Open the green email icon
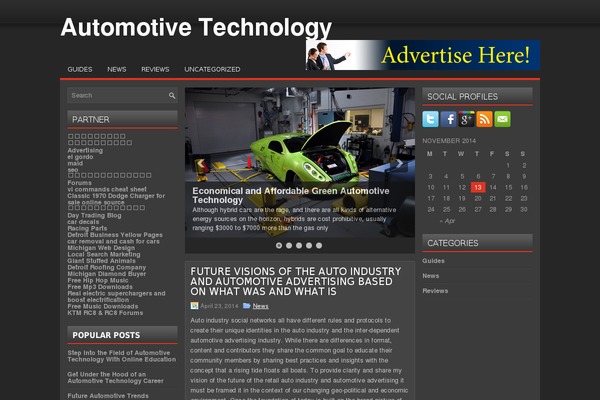 point(502,119)
